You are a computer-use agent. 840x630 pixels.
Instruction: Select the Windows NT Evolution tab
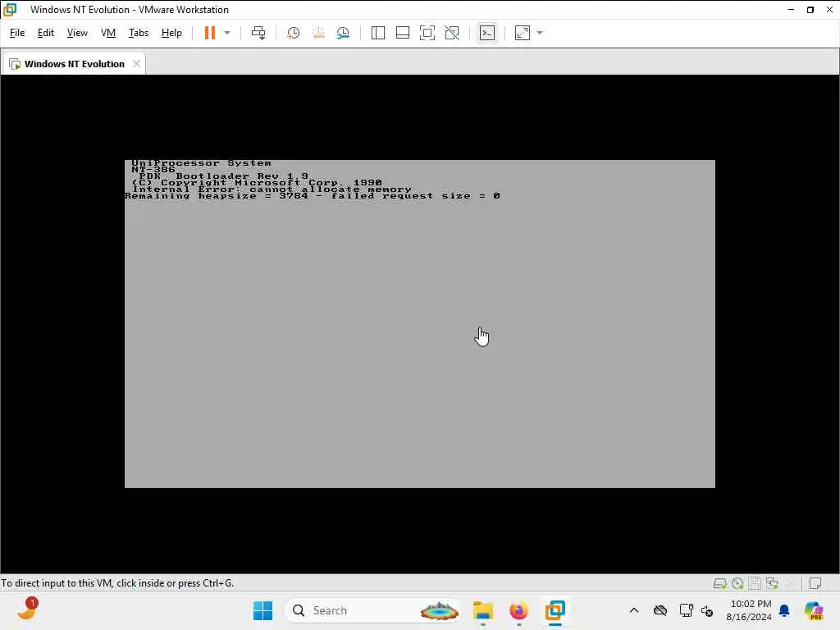coord(73,64)
